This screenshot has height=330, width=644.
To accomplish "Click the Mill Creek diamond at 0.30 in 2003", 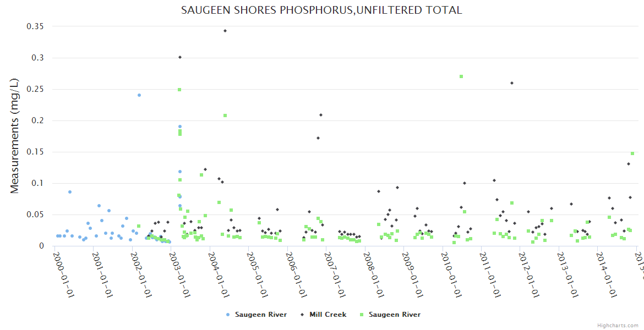I will click(x=180, y=57).
